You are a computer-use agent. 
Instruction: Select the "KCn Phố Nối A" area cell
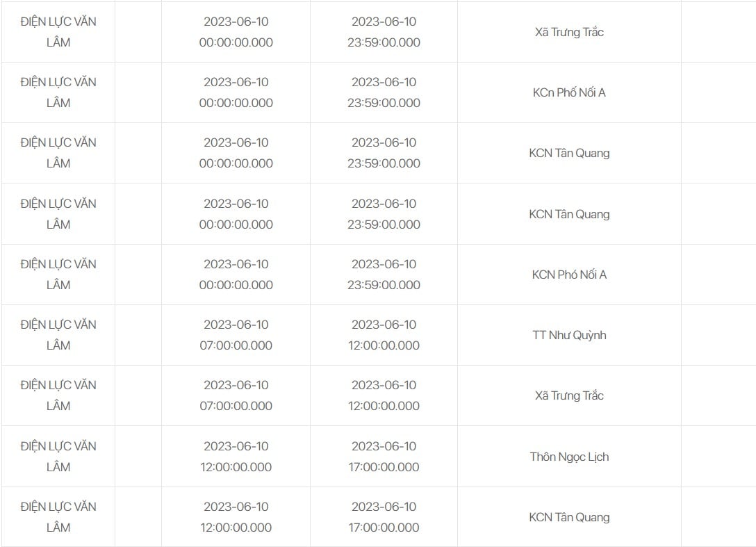pos(569,92)
